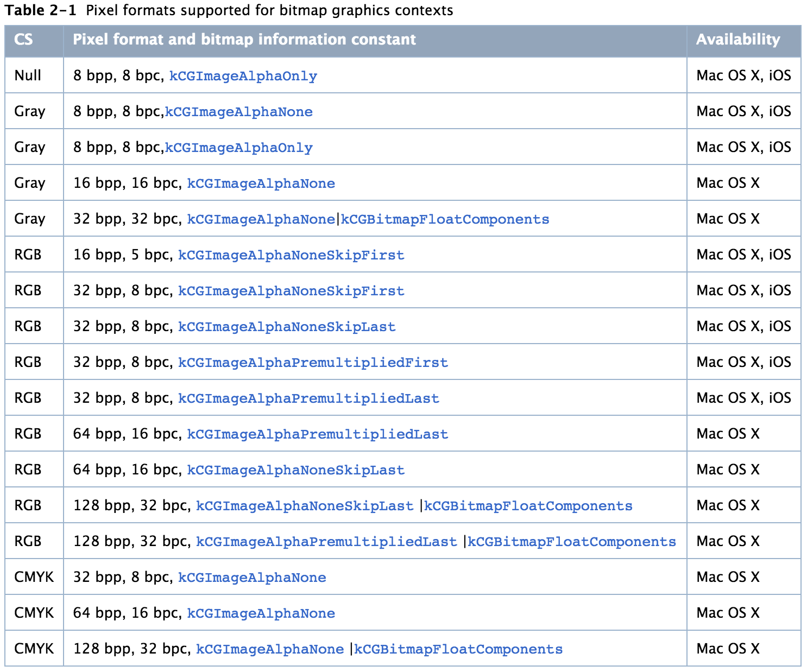
Task: Click '8 bpp, 8 bpc,' text in Null row
Action: (119, 76)
